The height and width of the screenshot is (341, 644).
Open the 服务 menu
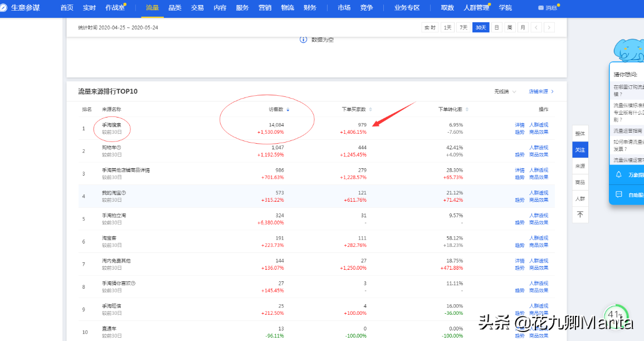pyautogui.click(x=242, y=8)
